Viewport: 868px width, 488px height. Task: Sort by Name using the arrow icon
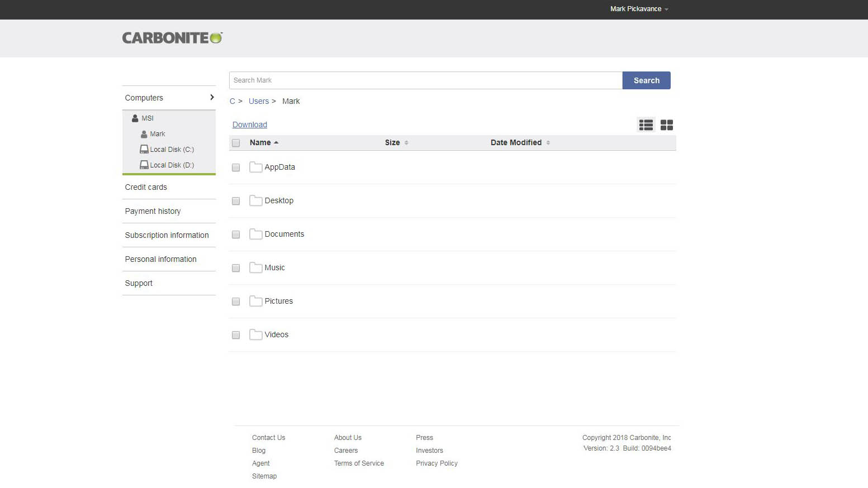[276, 143]
